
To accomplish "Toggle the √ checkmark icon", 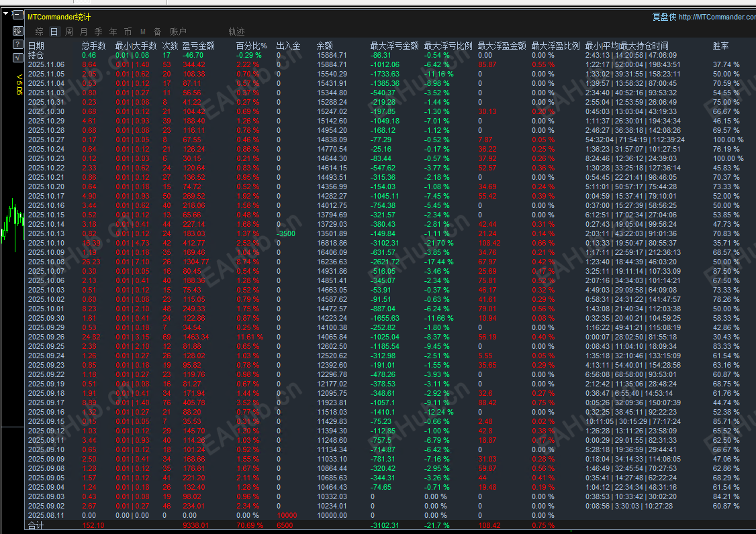I will pyautogui.click(x=18, y=58).
